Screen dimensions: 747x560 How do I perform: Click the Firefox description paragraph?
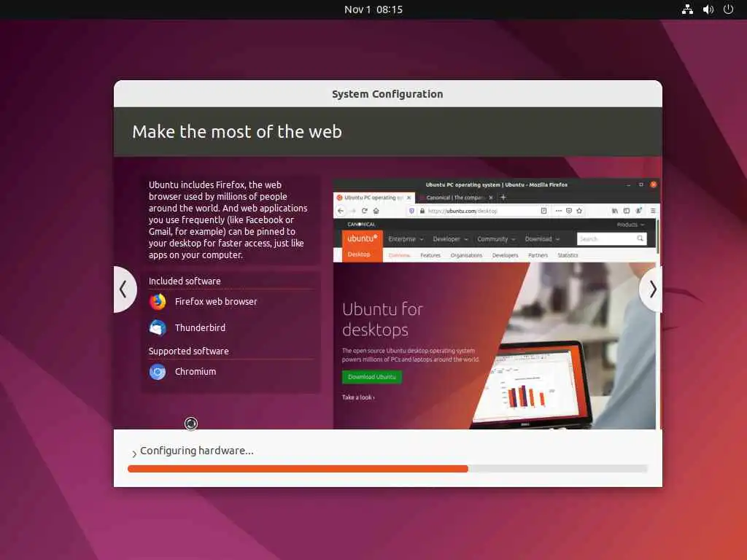(228, 219)
